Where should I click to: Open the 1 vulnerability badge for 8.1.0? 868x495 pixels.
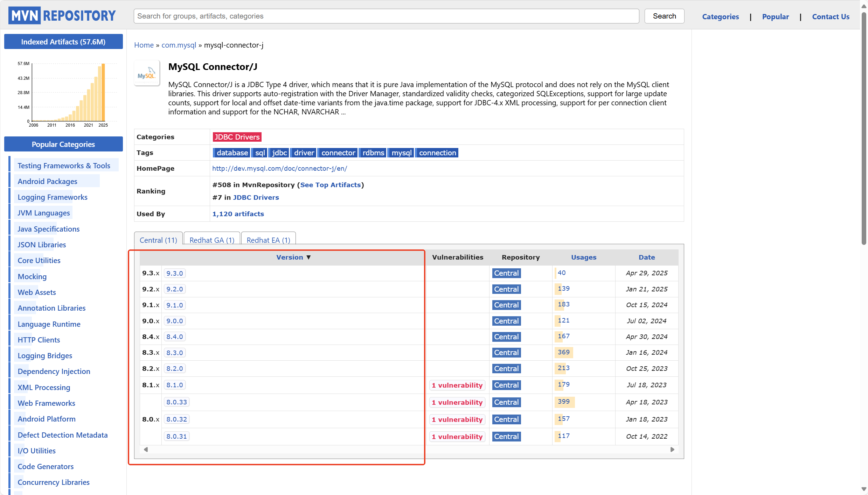(457, 385)
